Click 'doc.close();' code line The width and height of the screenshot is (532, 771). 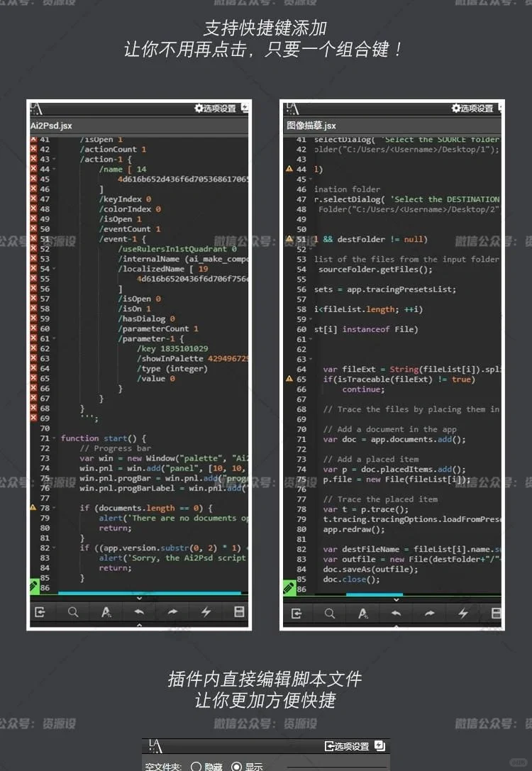pyautogui.click(x=352, y=579)
